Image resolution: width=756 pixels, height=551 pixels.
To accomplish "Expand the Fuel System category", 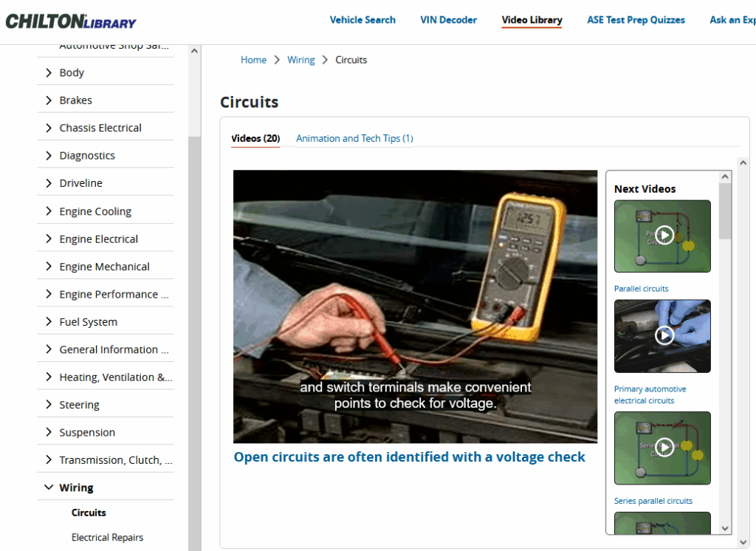I will tap(49, 322).
